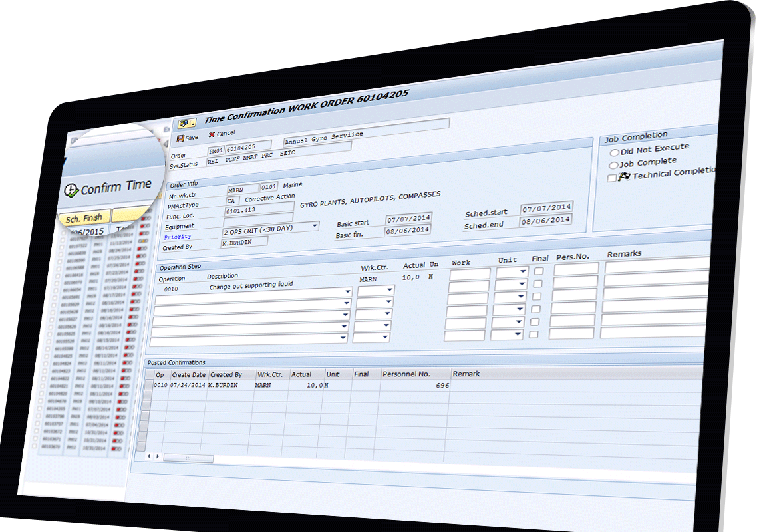
Task: Tick the Technical Completion checkbox
Action: tap(611, 178)
